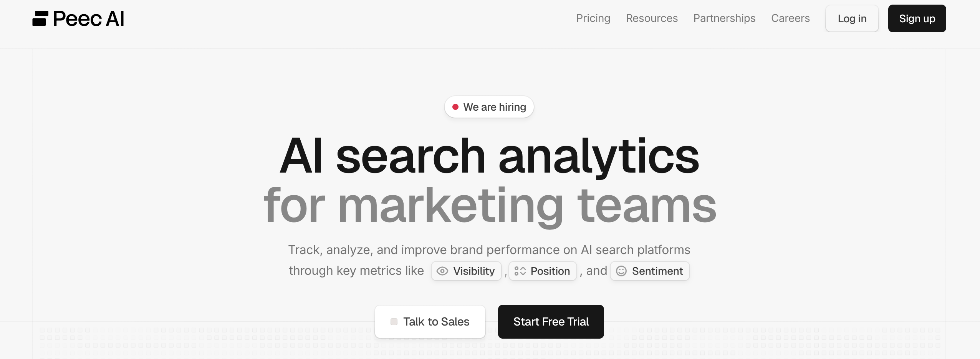
Task: Click the small icon inside Talk to Sales
Action: (393, 322)
